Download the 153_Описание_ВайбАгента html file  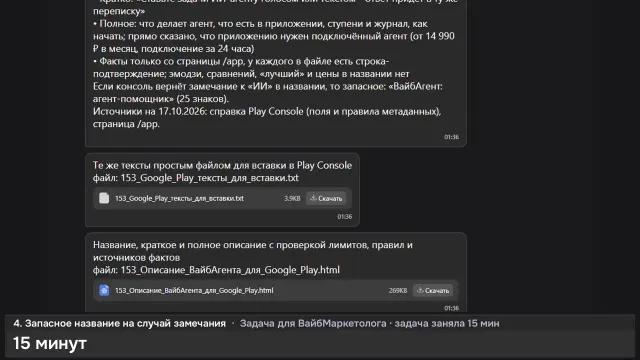(433, 291)
